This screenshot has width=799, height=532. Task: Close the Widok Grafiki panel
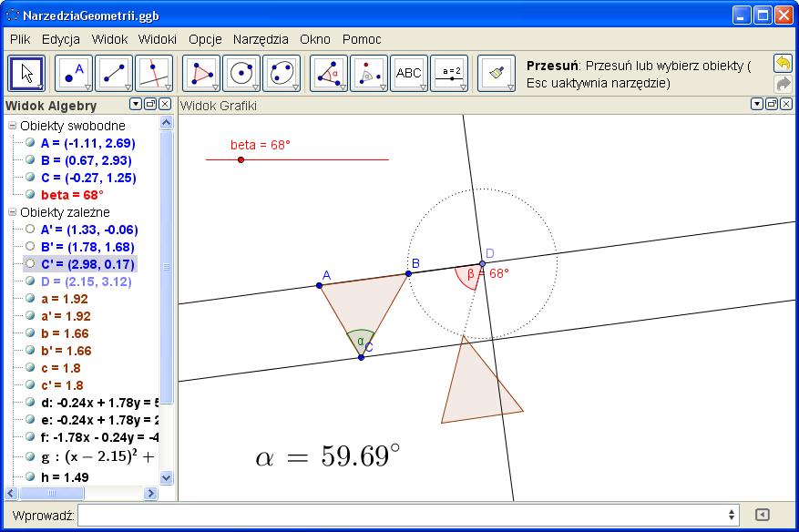(786, 105)
